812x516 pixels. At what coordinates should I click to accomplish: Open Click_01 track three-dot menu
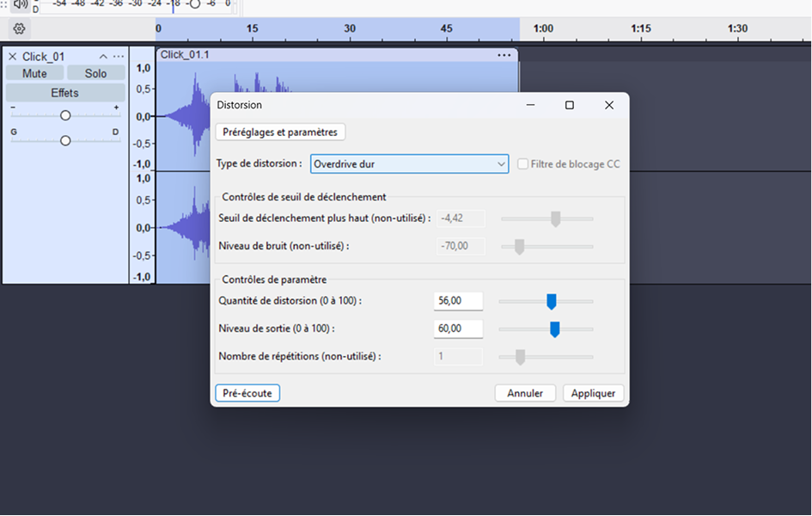(x=119, y=57)
